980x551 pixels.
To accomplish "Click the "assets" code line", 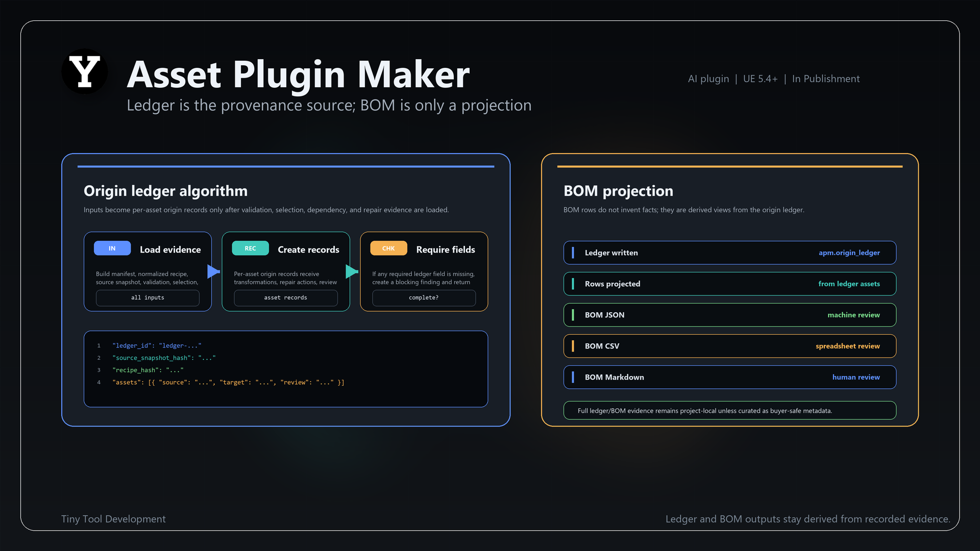I will click(228, 382).
